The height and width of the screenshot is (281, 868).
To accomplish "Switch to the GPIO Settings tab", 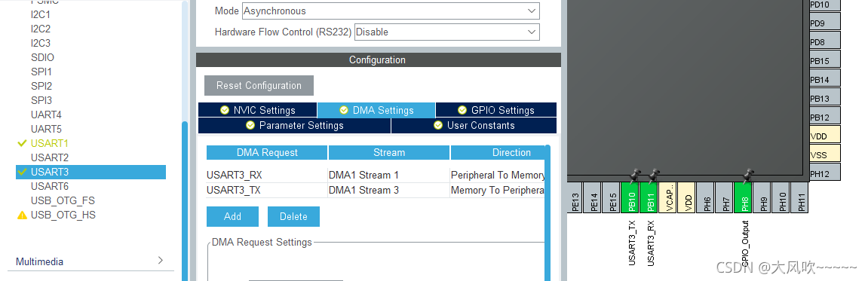I will click(x=496, y=110).
